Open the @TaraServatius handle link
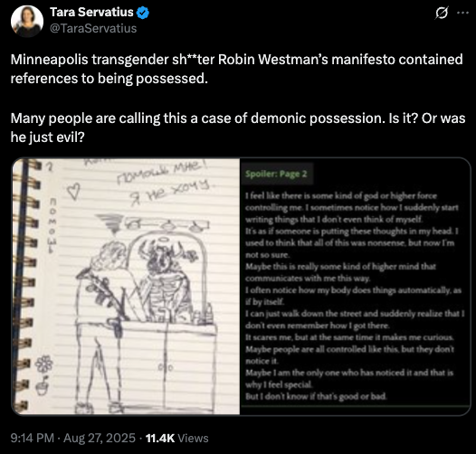The width and height of the screenshot is (476, 454). [x=93, y=28]
